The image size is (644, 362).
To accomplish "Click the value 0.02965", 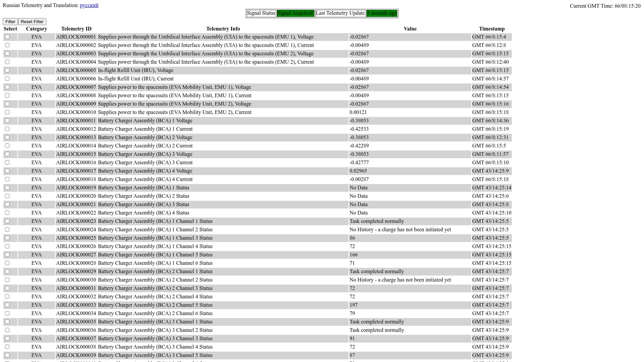I will click(358, 171).
